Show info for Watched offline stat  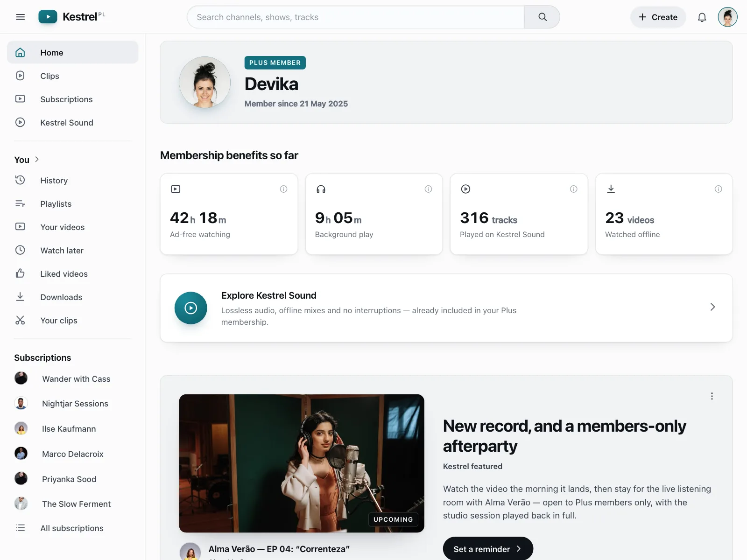pyautogui.click(x=718, y=189)
